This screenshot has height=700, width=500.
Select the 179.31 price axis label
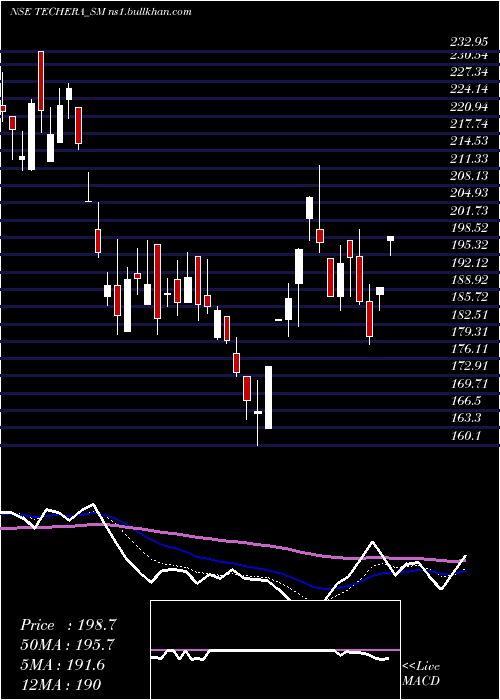pos(469,332)
